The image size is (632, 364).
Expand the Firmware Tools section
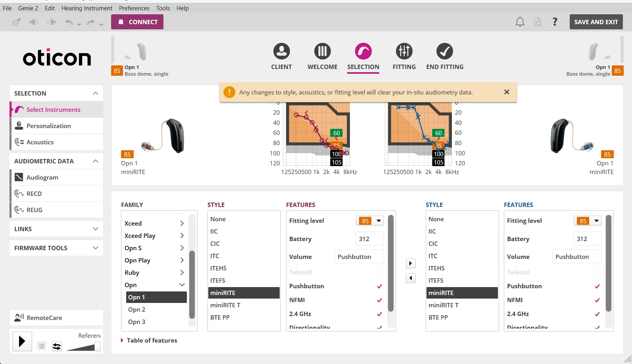point(56,248)
